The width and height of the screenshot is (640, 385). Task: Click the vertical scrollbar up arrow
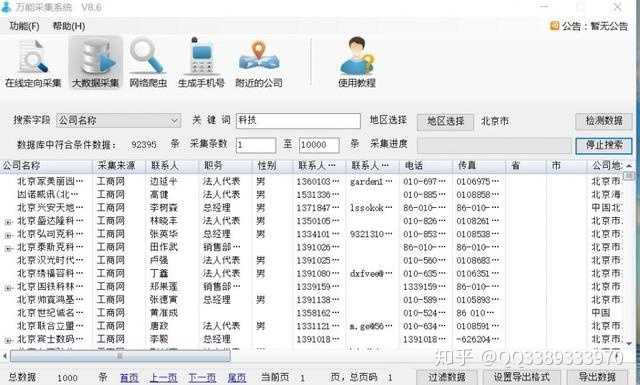tap(629, 166)
